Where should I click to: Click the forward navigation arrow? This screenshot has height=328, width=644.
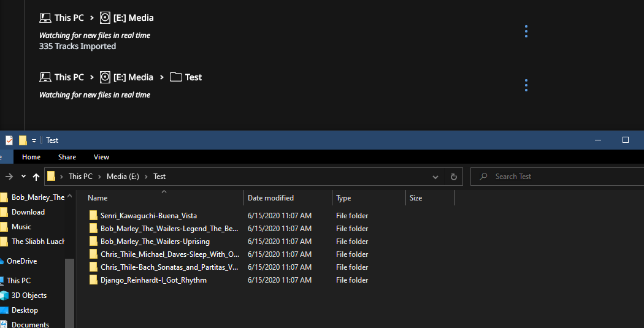pos(9,177)
